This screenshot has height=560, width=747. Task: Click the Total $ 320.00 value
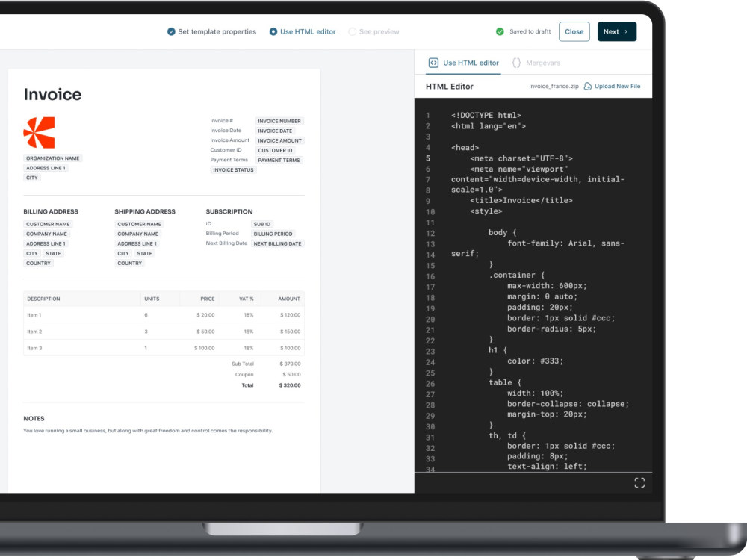click(290, 385)
